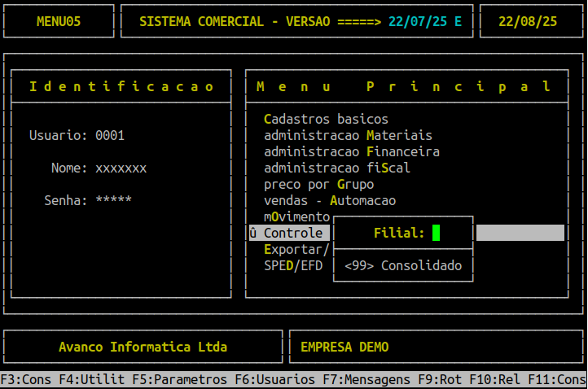
Task: Select Cadastros basicos menu entry
Action: (326, 120)
